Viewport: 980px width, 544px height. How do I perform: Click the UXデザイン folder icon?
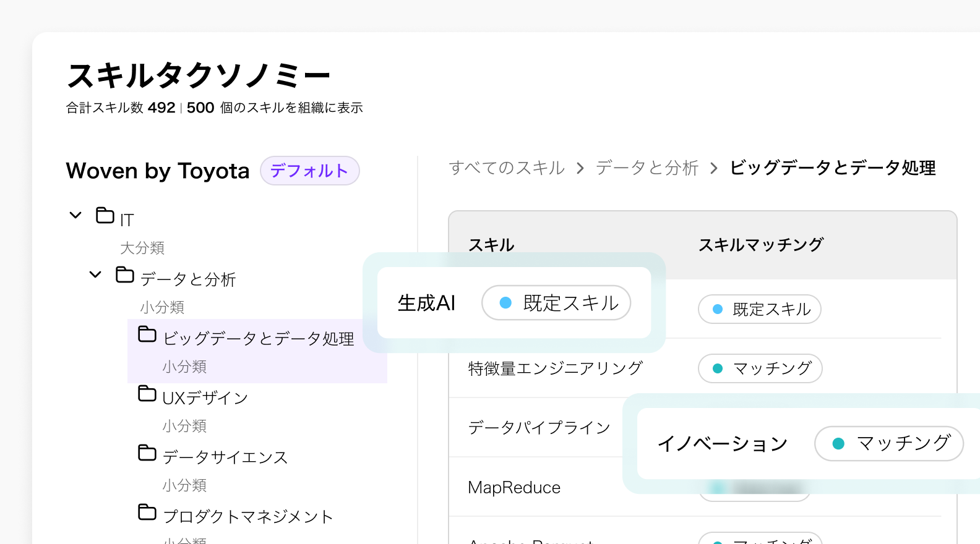point(147,393)
